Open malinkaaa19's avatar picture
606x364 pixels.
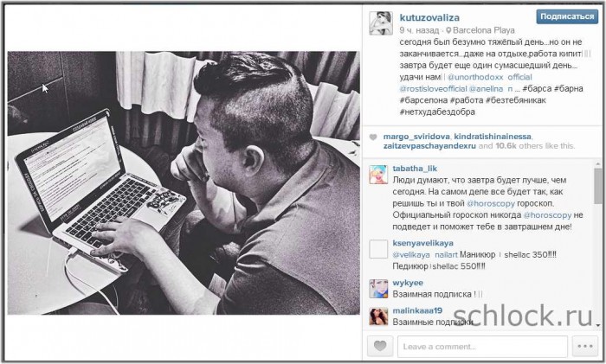(378, 316)
